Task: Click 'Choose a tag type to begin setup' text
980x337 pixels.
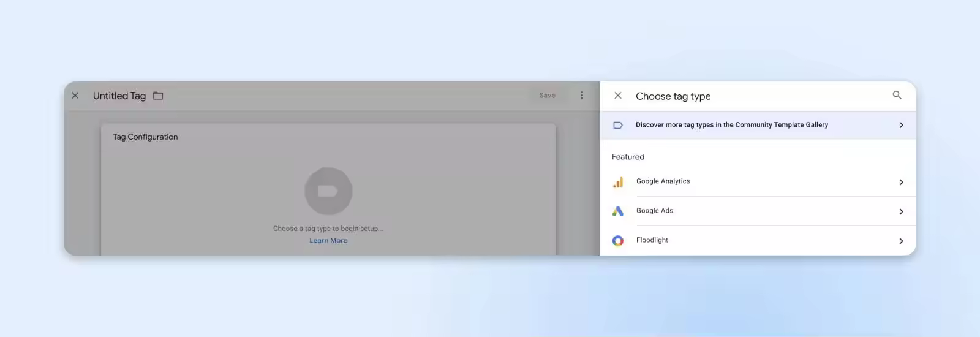Action: click(x=328, y=229)
